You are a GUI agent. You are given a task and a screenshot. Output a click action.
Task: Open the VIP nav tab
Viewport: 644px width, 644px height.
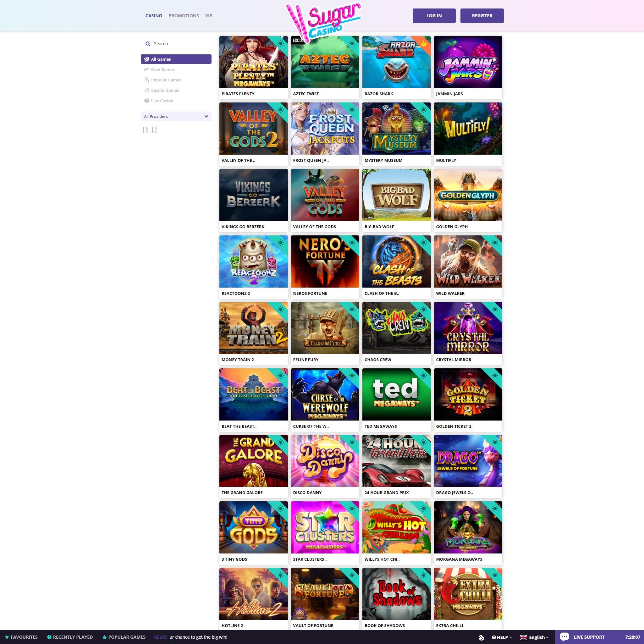(x=209, y=16)
